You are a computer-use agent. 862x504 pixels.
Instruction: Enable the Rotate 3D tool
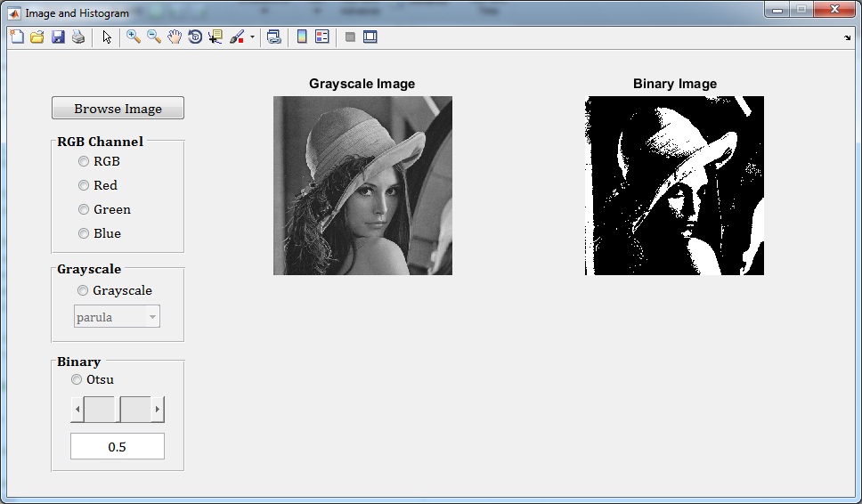pos(195,37)
